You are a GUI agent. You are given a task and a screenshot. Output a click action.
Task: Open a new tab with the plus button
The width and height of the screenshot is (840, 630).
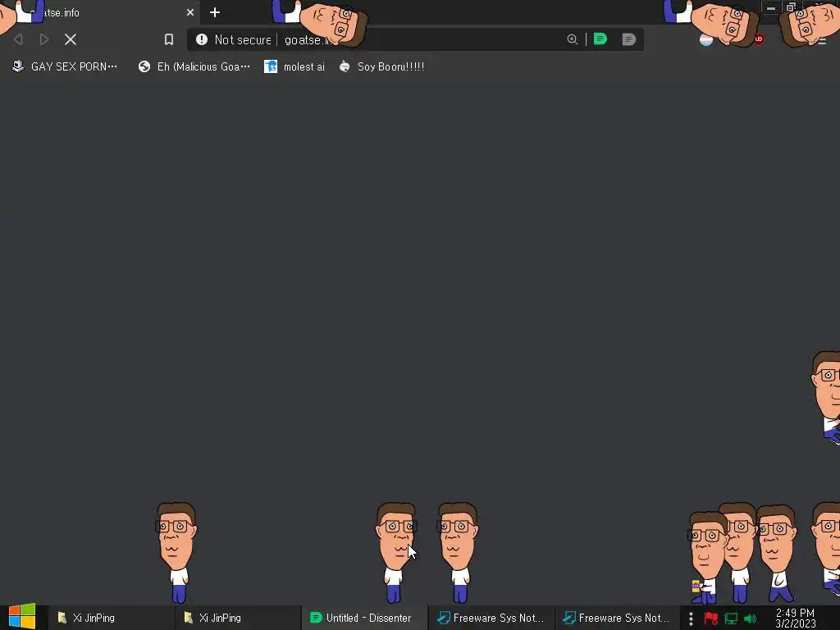tap(215, 12)
